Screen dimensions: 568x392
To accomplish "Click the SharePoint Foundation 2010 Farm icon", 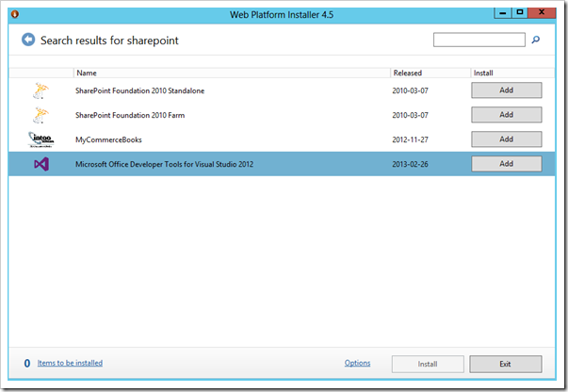I will pyautogui.click(x=41, y=115).
